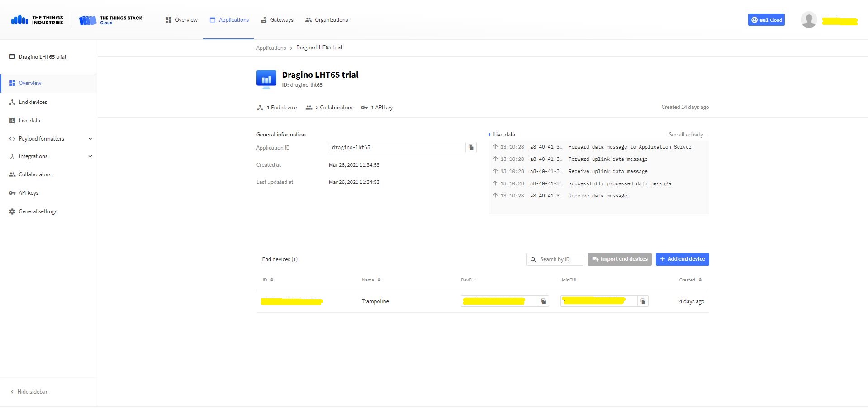Click The Things Industries logo
The image size is (868, 408).
coord(37,20)
